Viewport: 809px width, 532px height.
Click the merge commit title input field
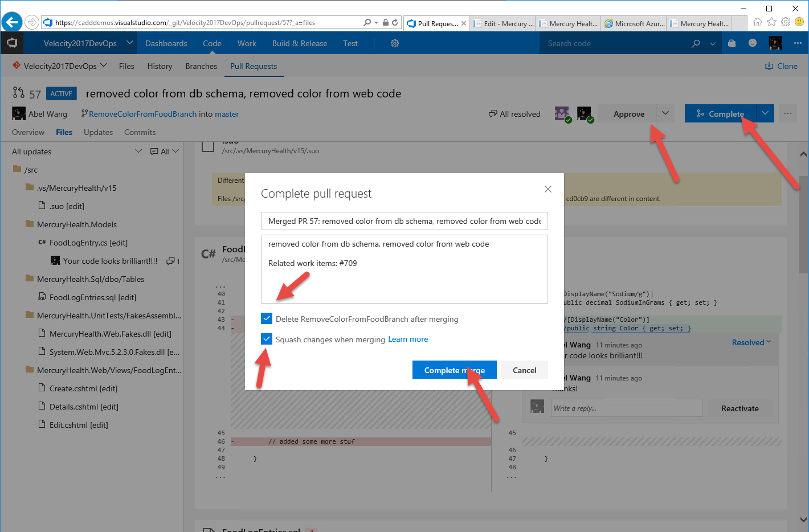pos(404,221)
